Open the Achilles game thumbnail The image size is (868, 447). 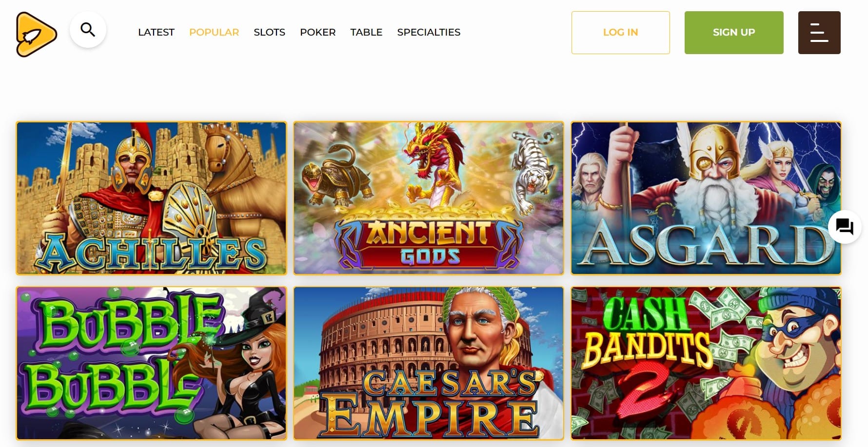pos(151,198)
